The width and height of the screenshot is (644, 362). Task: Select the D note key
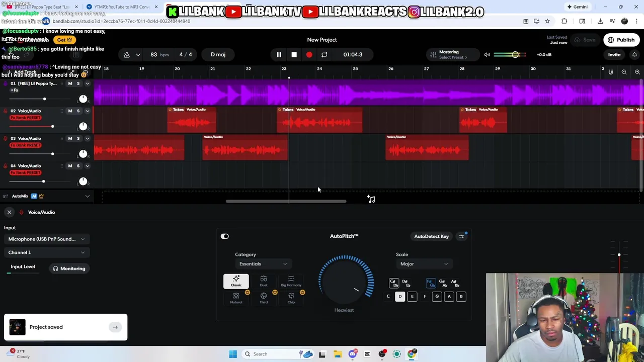(400, 297)
